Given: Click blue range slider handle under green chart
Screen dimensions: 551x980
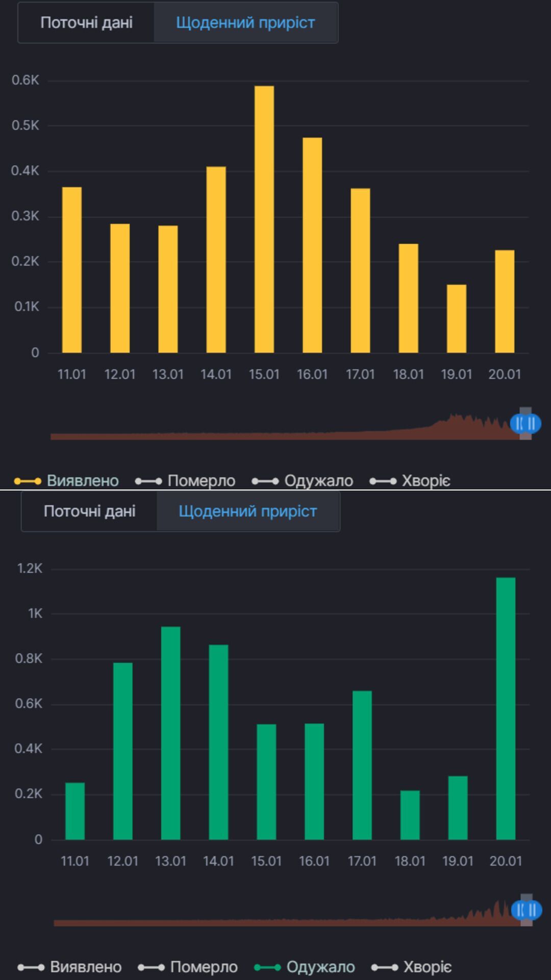Looking at the screenshot, I should coord(526,910).
